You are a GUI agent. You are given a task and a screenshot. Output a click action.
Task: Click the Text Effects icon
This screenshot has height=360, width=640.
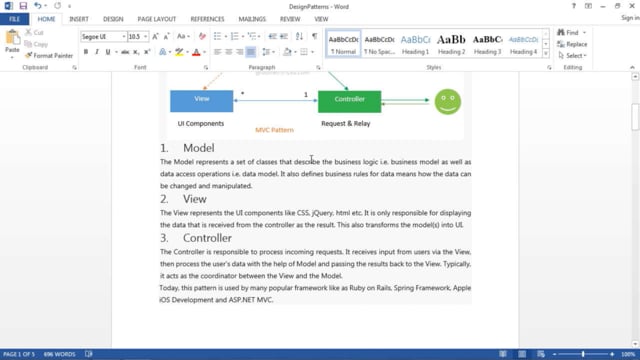coord(163,52)
